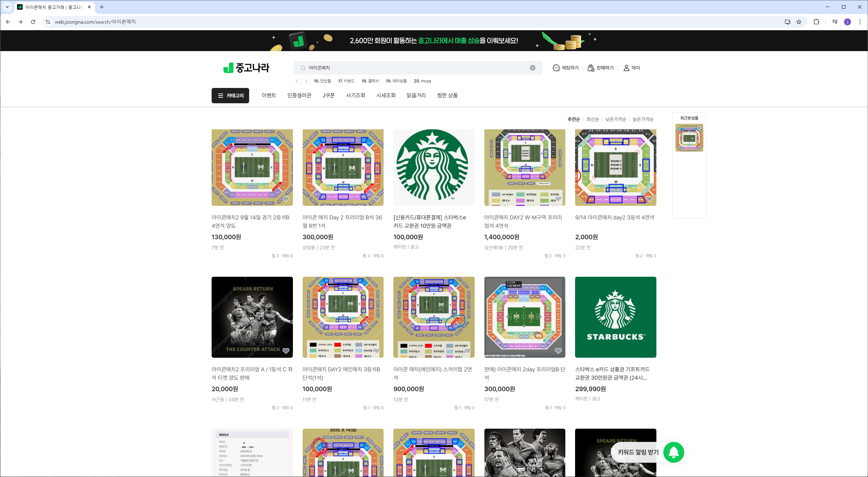The image size is (868, 477).
Task: Like the 1,400,000원 listing heart
Action: point(558,199)
